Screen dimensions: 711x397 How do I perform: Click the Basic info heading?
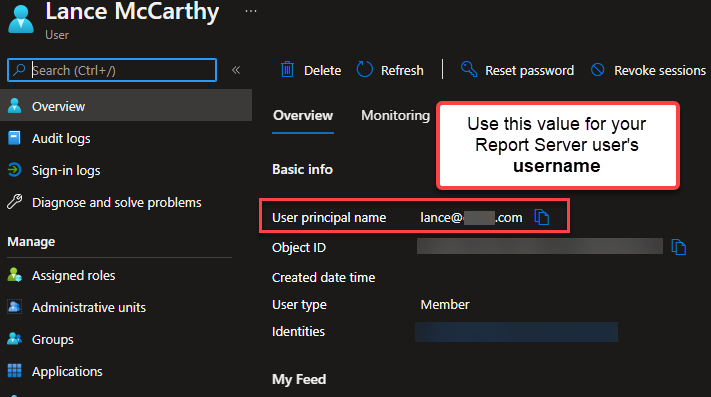(x=302, y=169)
